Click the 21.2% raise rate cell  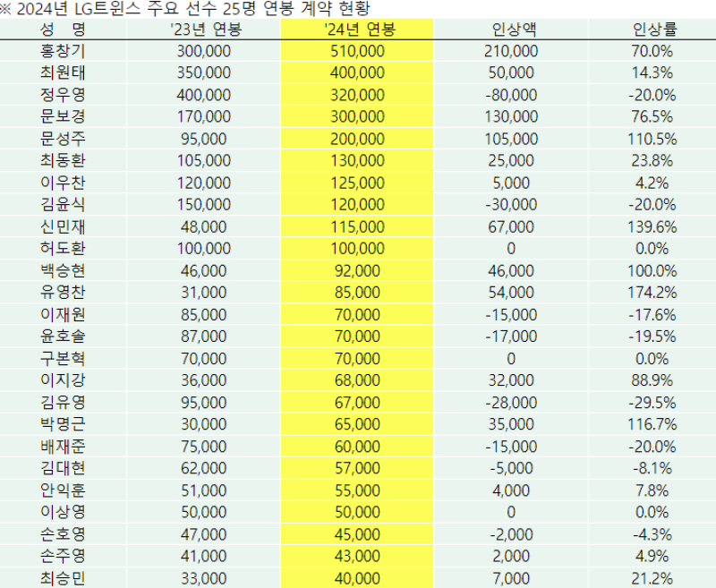click(652, 577)
